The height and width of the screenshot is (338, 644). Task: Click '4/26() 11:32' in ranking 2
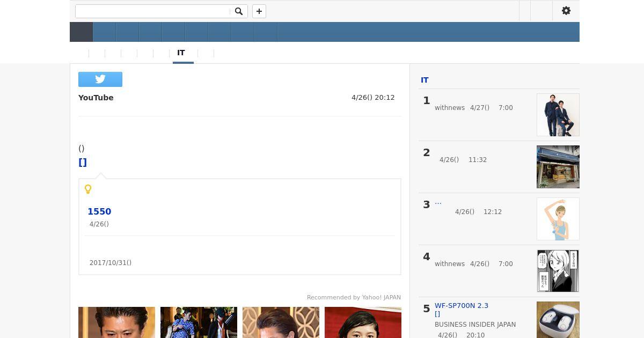click(x=463, y=160)
